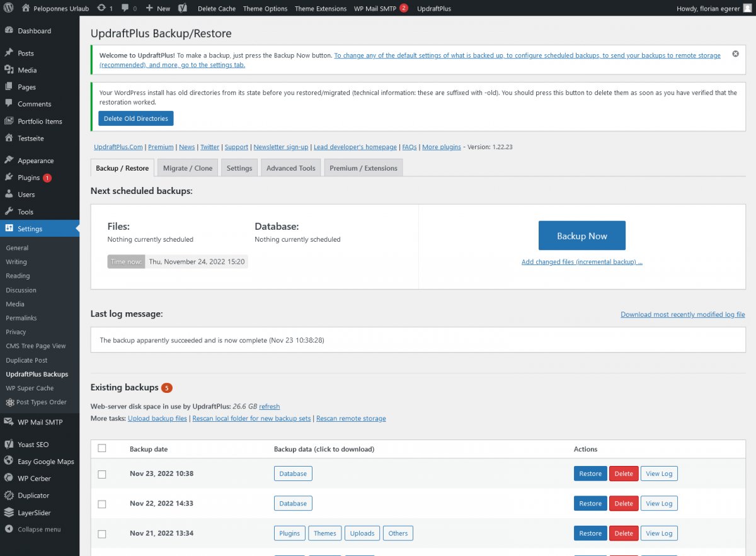Click Delete Cache in admin bar

(216, 8)
